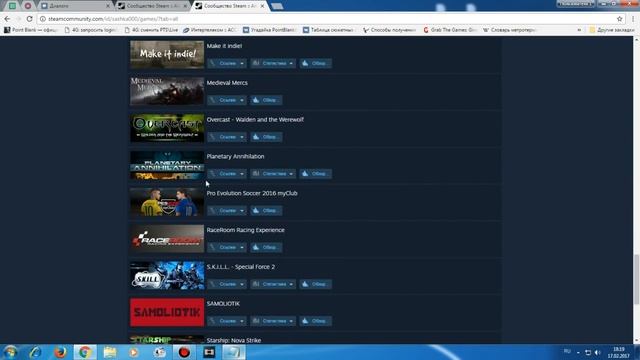This screenshot has height=360, width=640.
Task: Open the Интертелеком bookmark
Action: 209,30
